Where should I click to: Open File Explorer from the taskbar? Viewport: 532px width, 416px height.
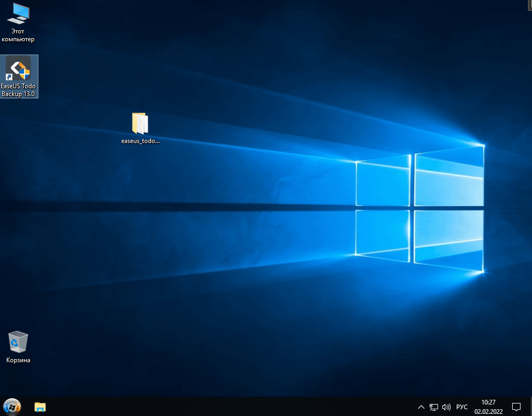[x=40, y=407]
